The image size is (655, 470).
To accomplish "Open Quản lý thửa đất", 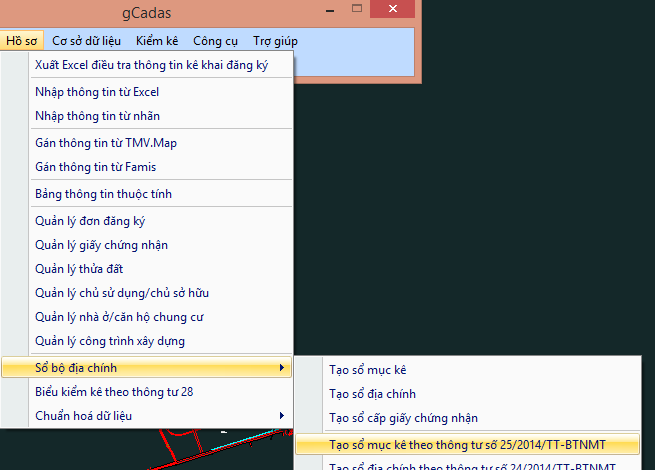I will tap(78, 269).
